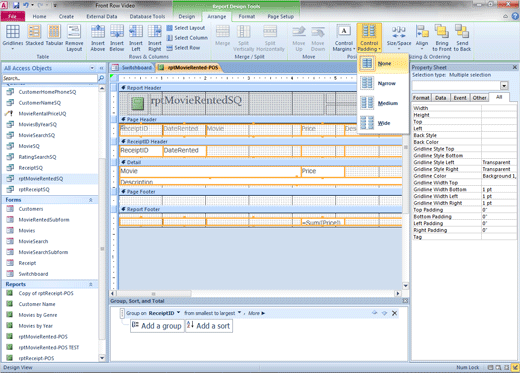Open All Access Objects navigation dropdown
Screen dimensions: 520x373
point(92,68)
